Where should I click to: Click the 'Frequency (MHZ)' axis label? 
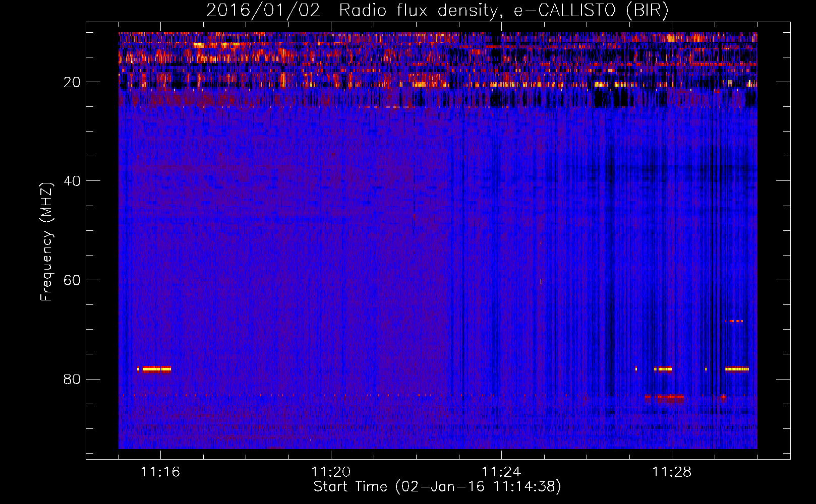point(46,242)
